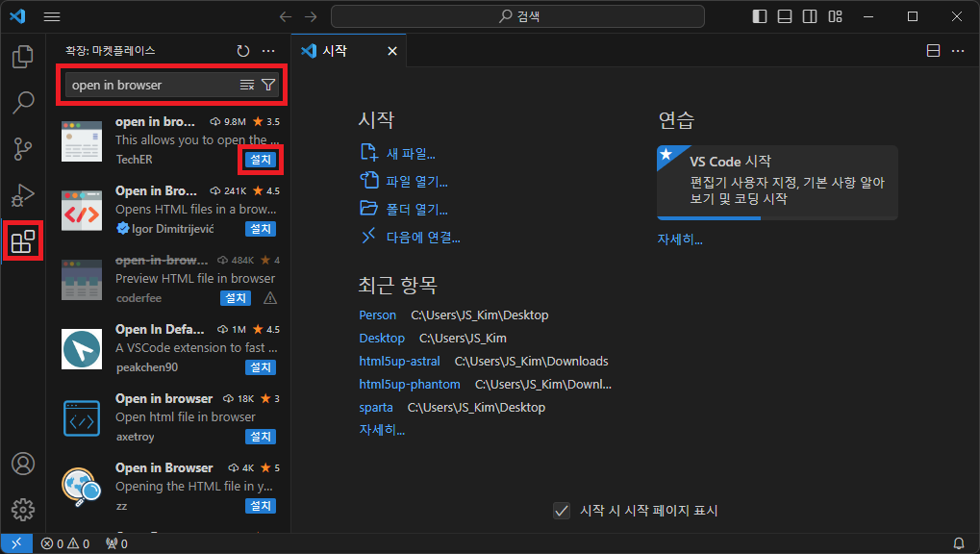Viewport: 980px width, 554px height.
Task: Install the axetroy Open in browser extension
Action: point(261,437)
